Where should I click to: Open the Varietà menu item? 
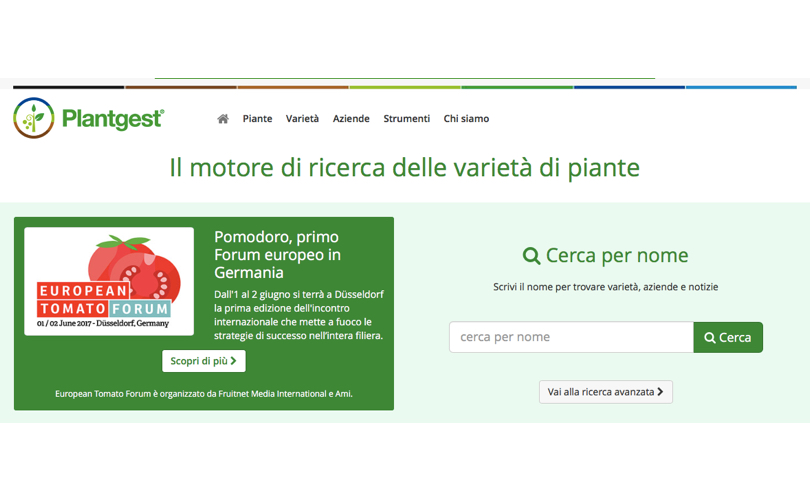pyautogui.click(x=302, y=119)
